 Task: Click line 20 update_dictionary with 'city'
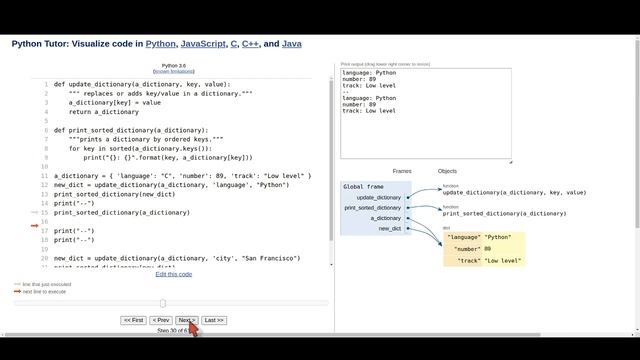pos(177,258)
